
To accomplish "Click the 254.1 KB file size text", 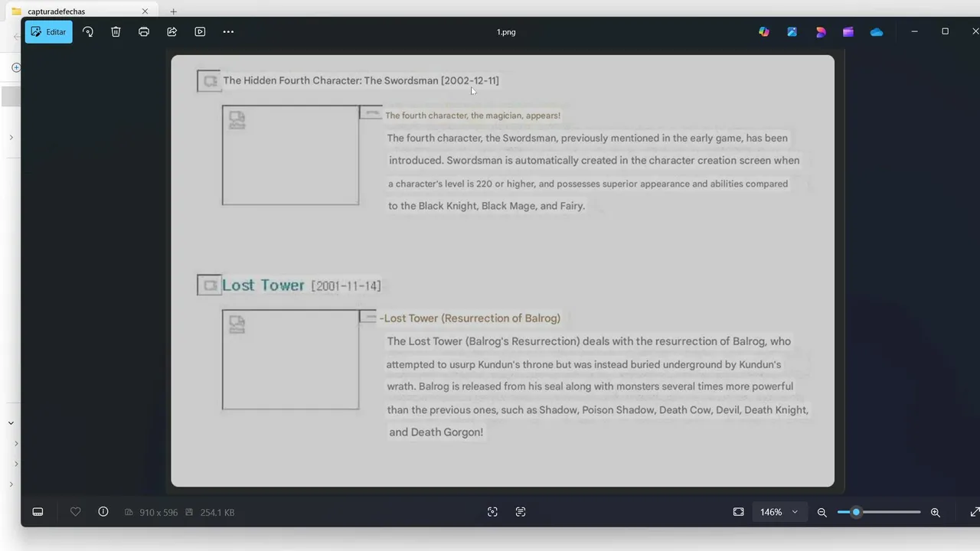I will [x=217, y=512].
